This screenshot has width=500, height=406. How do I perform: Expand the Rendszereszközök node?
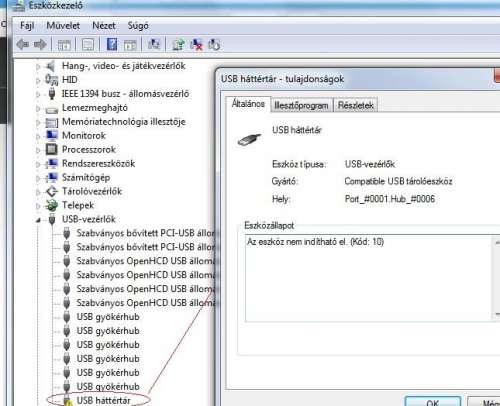tap(38, 164)
